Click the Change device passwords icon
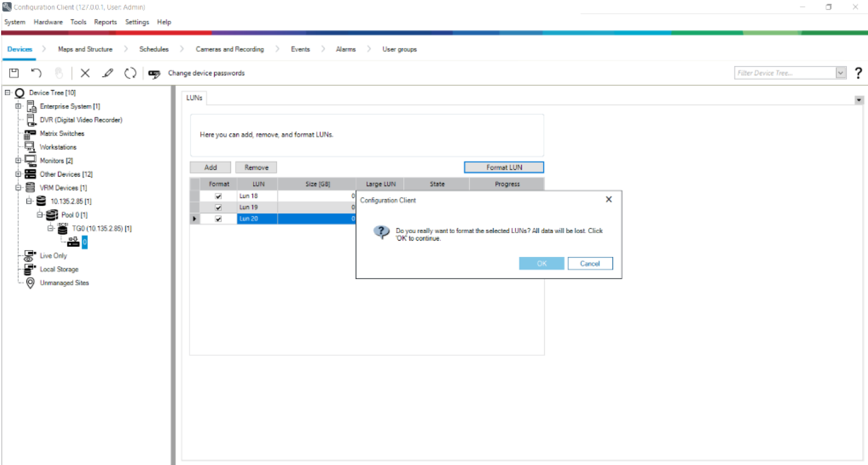Screen dimensions: 868x465 pyautogui.click(x=154, y=73)
